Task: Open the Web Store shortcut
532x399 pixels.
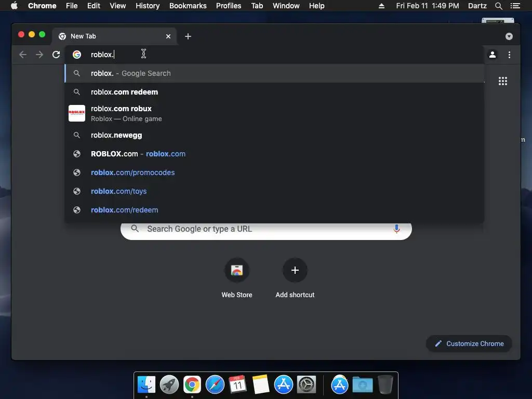Action: point(237,278)
